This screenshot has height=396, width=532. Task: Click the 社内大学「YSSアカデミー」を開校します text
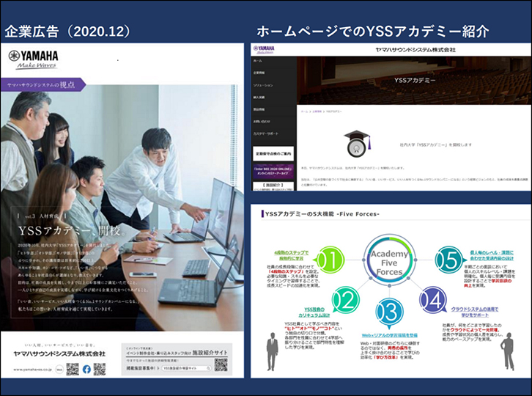[x=436, y=144]
